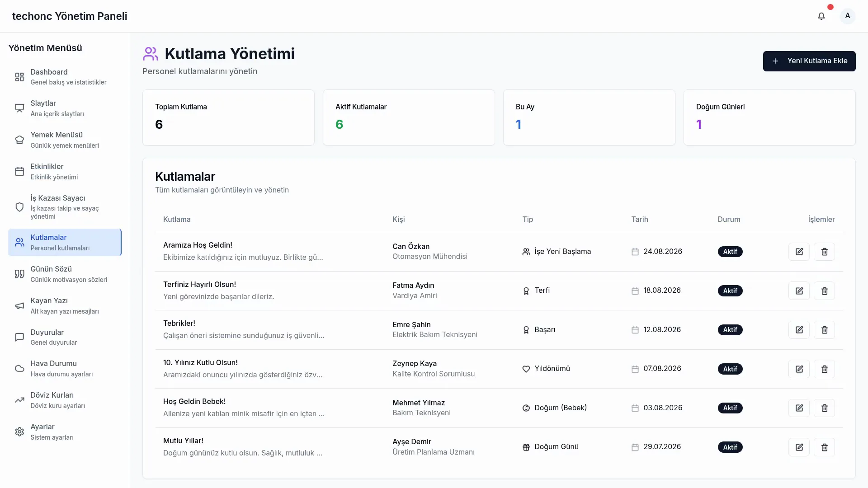Edit the Can Özkan celebration
This screenshot has width=868, height=488.
click(x=799, y=252)
